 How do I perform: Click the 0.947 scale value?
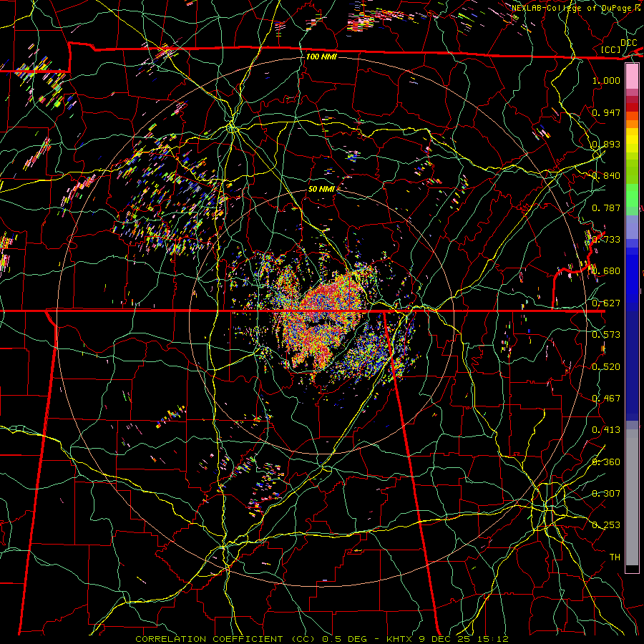(606, 112)
